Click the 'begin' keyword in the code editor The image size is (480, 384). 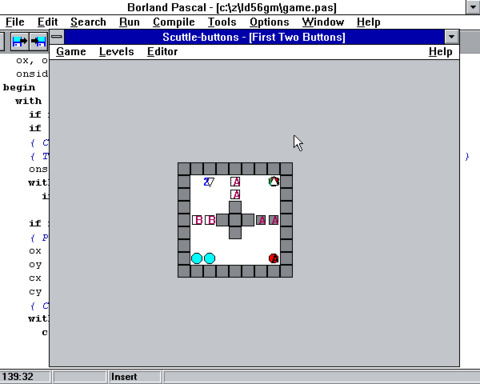point(19,87)
